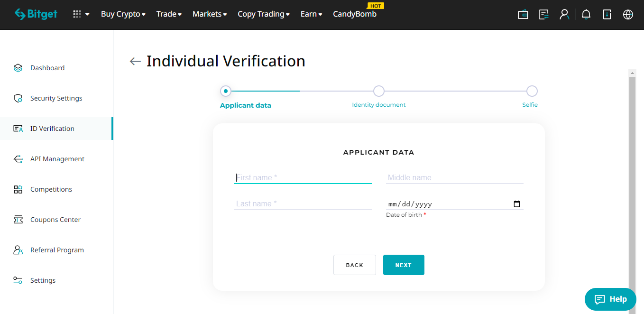Click the back arrow beside Individual Verification
The image size is (644, 314).
135,61
